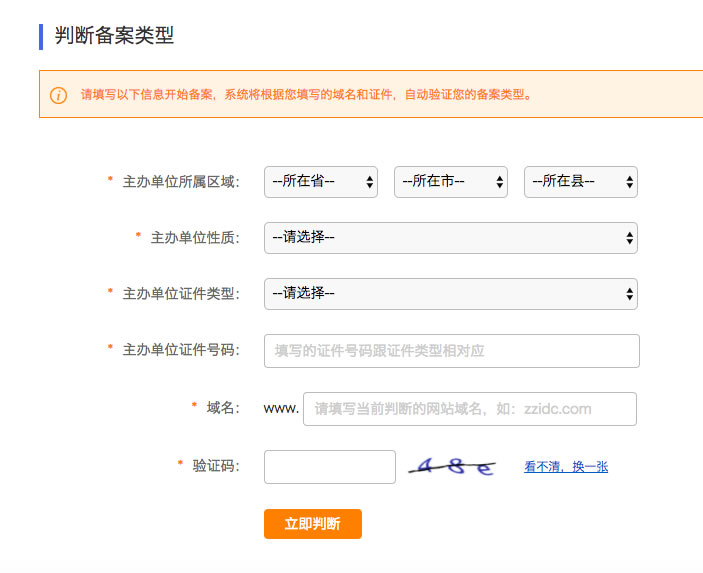Click the www. prefix before domain field

pos(281,409)
